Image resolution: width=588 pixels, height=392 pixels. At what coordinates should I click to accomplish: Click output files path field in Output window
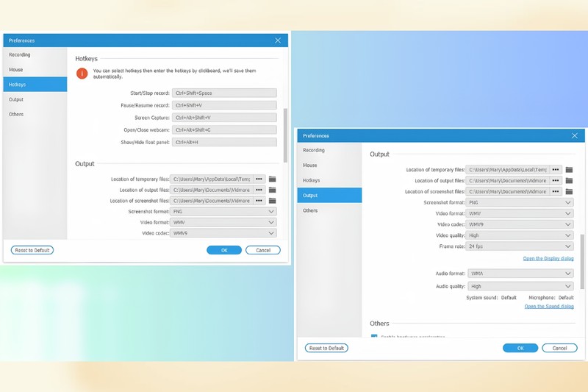pos(508,180)
